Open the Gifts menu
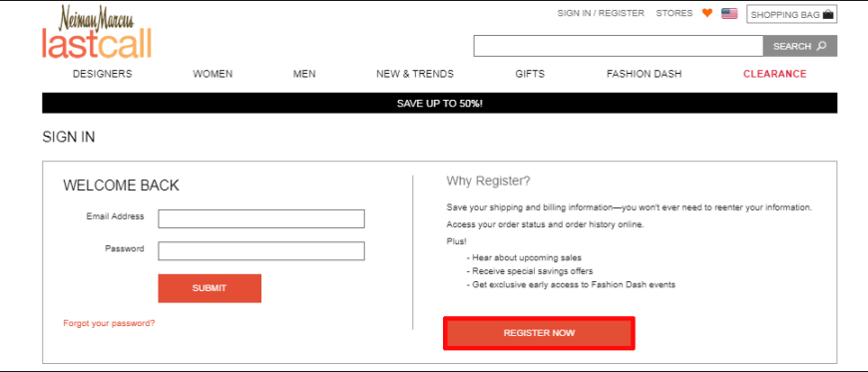Screen dimensions: 868x372 [530, 74]
